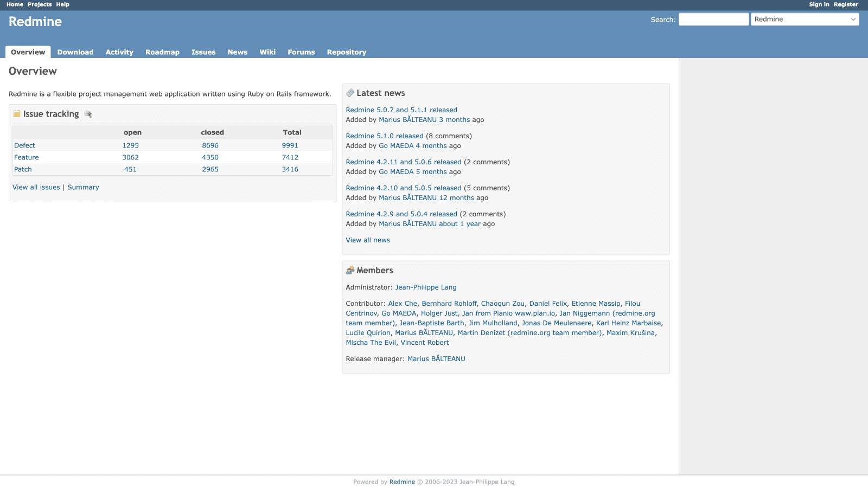Screen dimensions: 868x488
Task: Open the Download tab
Action: pos(75,52)
